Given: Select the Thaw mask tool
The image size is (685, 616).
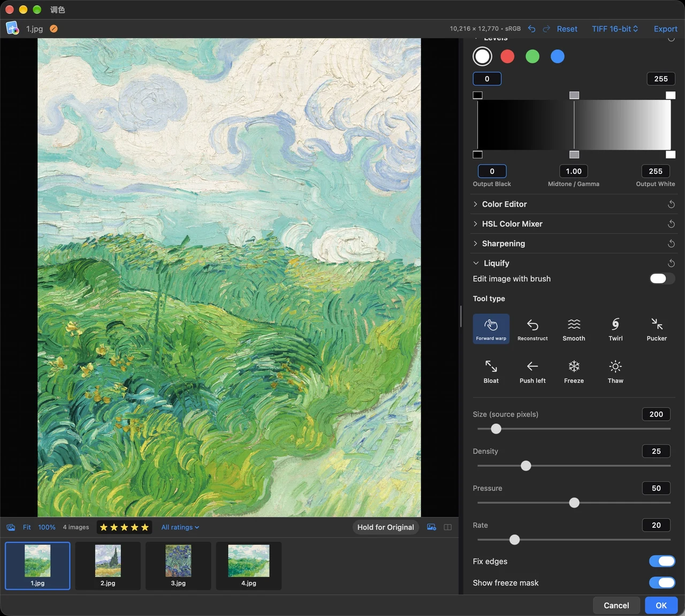Looking at the screenshot, I should pyautogui.click(x=615, y=371).
